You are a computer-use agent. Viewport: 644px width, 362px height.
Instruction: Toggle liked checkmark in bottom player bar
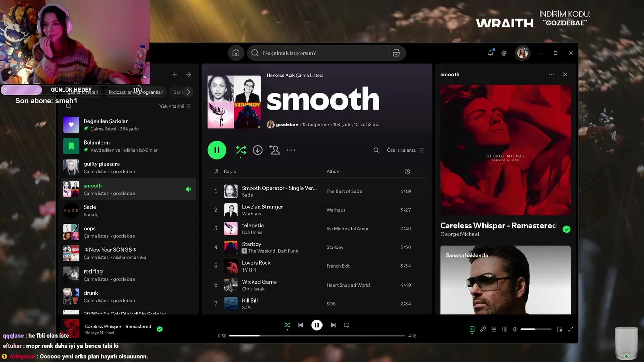(159, 329)
